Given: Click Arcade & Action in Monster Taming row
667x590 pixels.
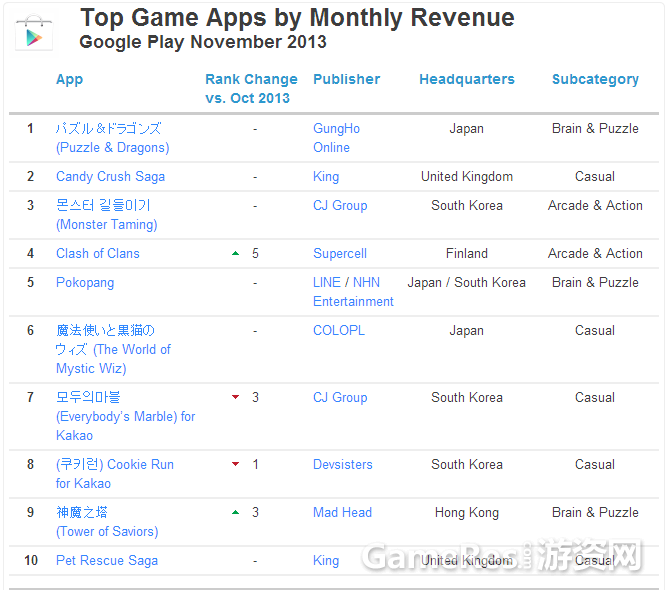Looking at the screenshot, I should (x=595, y=205).
